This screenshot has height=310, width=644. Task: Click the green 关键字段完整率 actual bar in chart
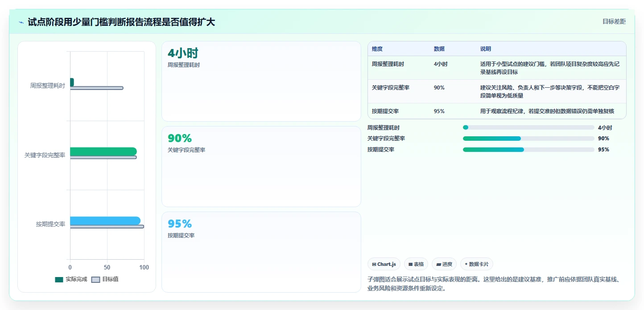click(103, 151)
